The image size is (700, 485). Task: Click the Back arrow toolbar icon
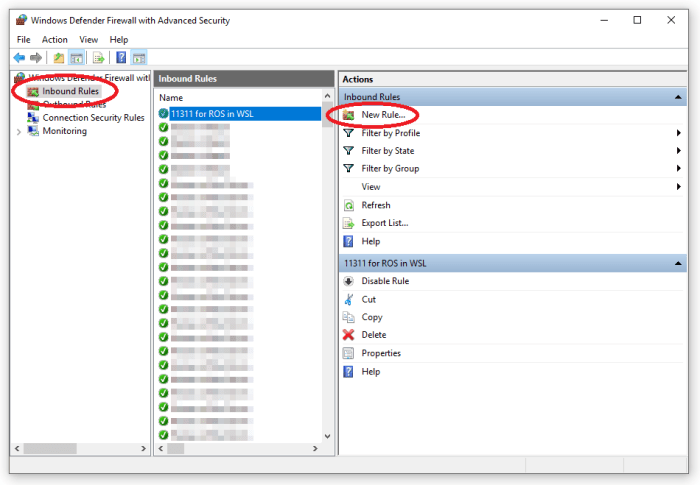(19, 58)
